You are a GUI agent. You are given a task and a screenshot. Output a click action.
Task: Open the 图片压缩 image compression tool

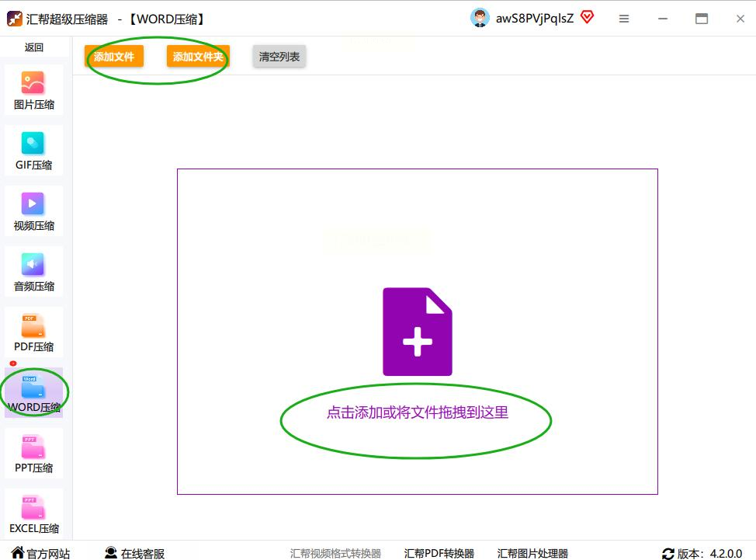pyautogui.click(x=33, y=90)
